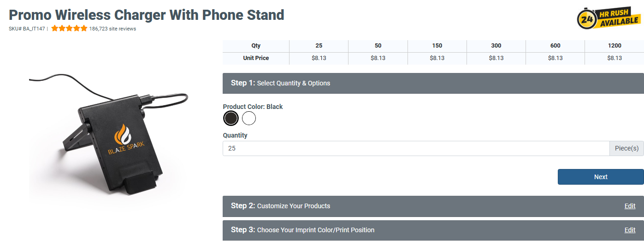Screen dimensions: 644x241
Task: Expand Step 3 Choose Your Imprint Color header
Action: 415,230
